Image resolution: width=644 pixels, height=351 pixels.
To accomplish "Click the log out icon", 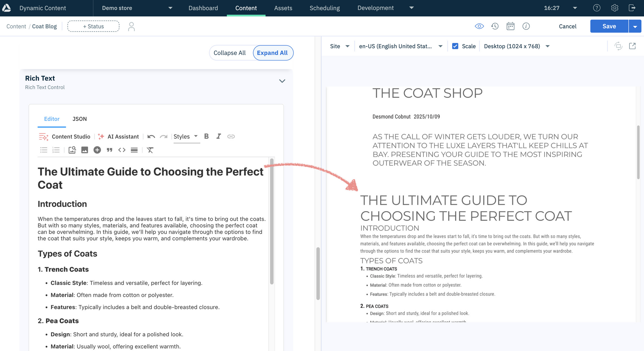I will [x=632, y=8].
